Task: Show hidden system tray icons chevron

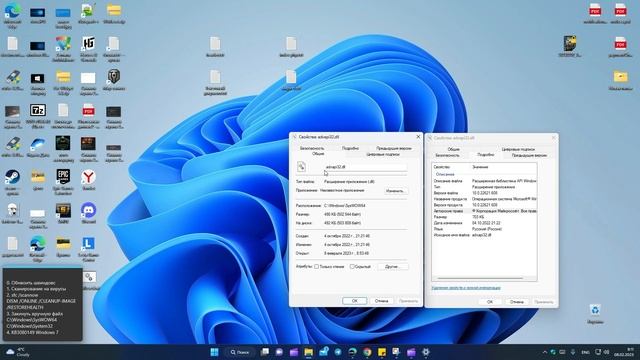Action: [544, 352]
